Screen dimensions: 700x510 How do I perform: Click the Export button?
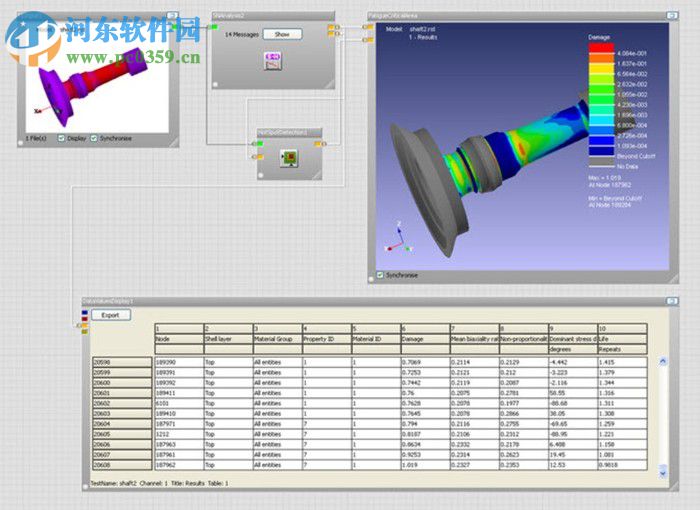tap(111, 315)
